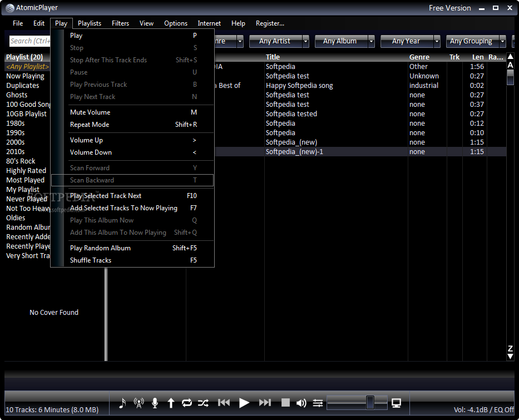The image size is (519, 420).
Task: Choose Volume Down menu entry
Action: pos(132,152)
